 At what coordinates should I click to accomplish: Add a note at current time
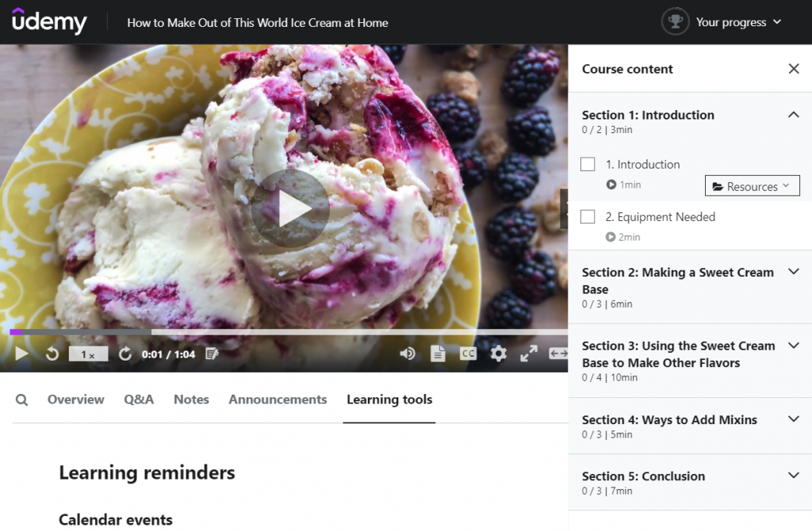(x=212, y=354)
